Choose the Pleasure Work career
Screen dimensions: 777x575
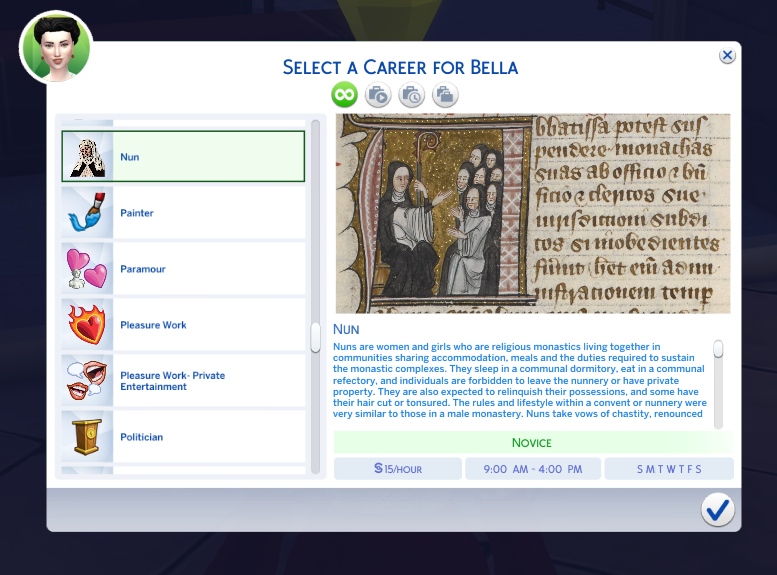pos(183,325)
